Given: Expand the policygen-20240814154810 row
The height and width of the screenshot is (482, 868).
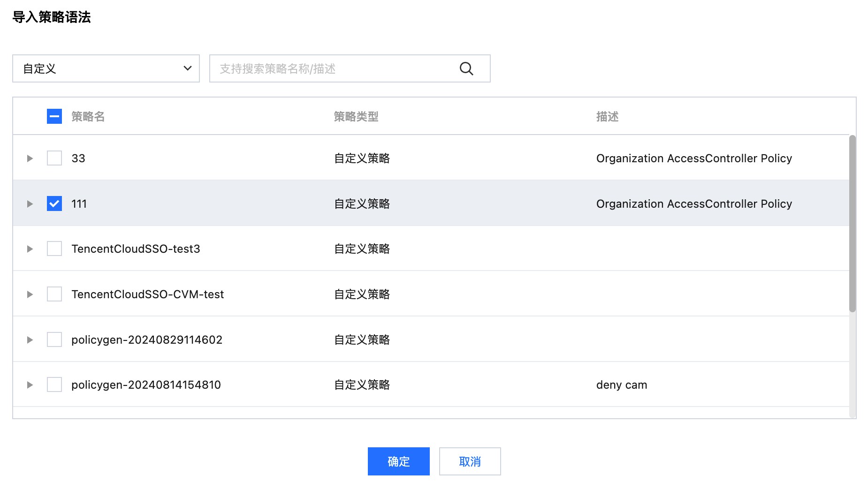Looking at the screenshot, I should [x=30, y=385].
